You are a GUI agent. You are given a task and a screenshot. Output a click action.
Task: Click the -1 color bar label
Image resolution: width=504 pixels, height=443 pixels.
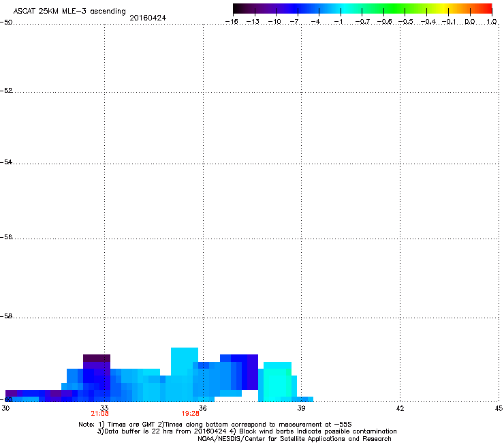338,22
